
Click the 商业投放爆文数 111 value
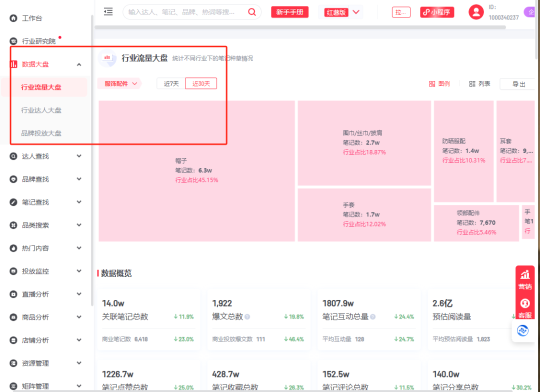(260, 339)
